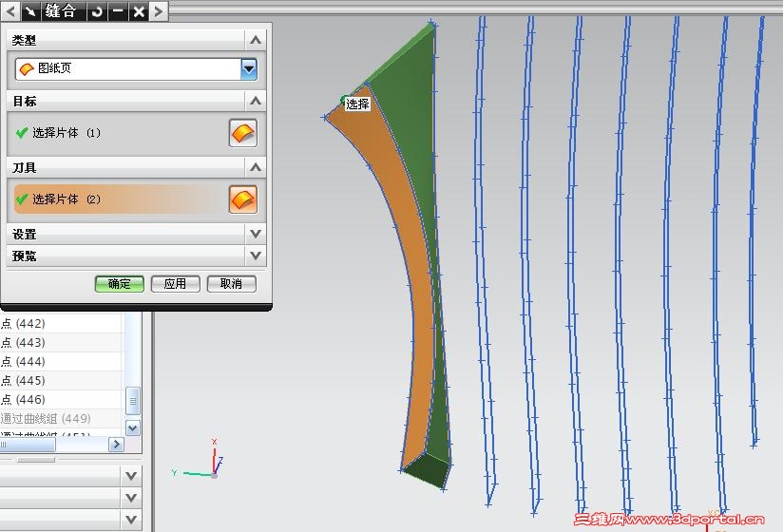This screenshot has height=532, width=783.
Task: Click navigator horizontal scrollbar thumb
Action: pos(28,445)
